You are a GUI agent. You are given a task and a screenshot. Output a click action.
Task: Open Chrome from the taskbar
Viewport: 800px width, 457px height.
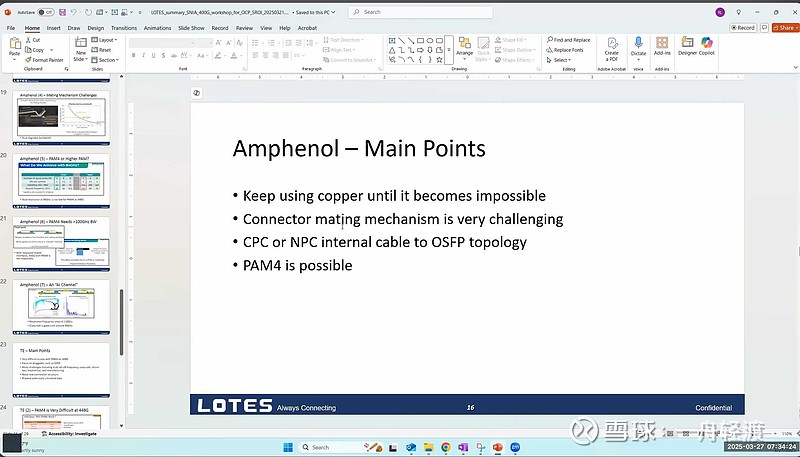tap(446, 447)
